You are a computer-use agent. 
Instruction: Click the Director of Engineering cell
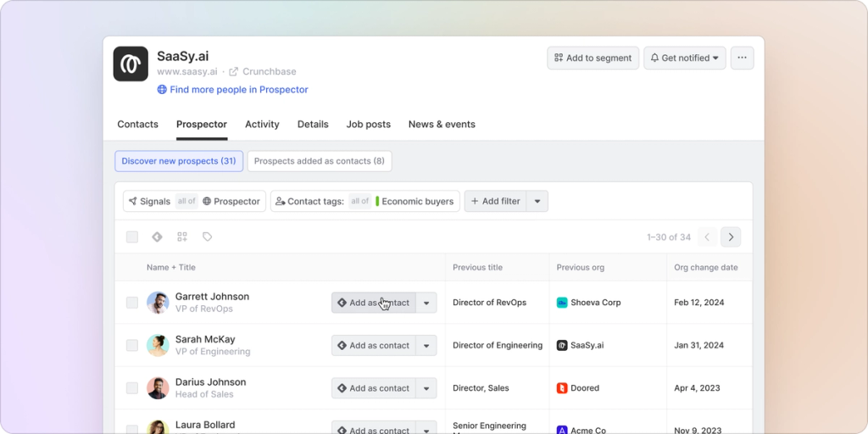click(498, 346)
